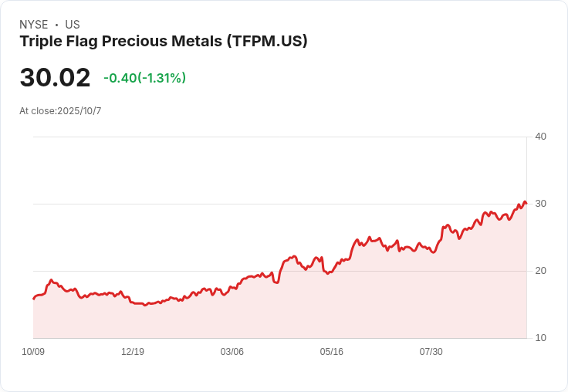Select the 12/19 date on the time axis
The height and width of the screenshot is (392, 568).
133,352
